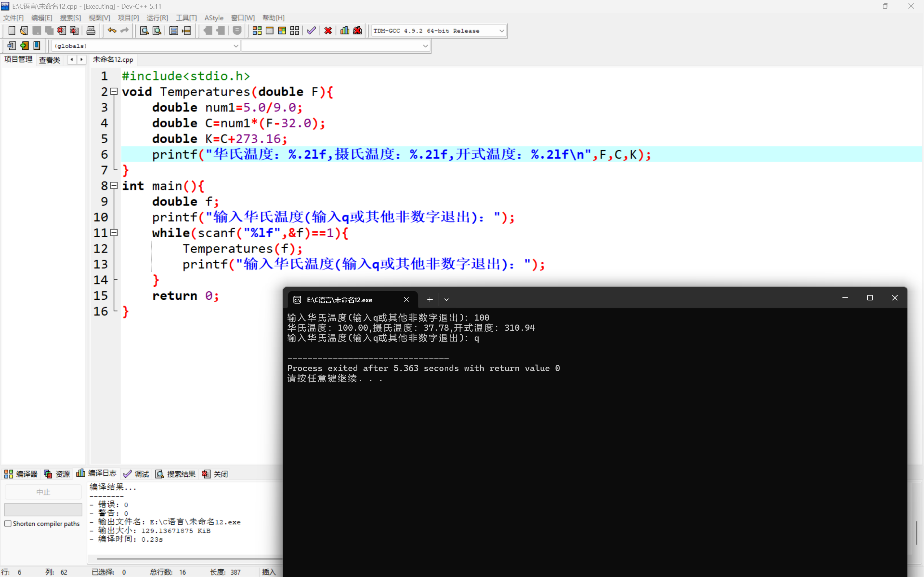The image size is (924, 577).
Task: Click the Print toolbar icon
Action: tap(91, 31)
